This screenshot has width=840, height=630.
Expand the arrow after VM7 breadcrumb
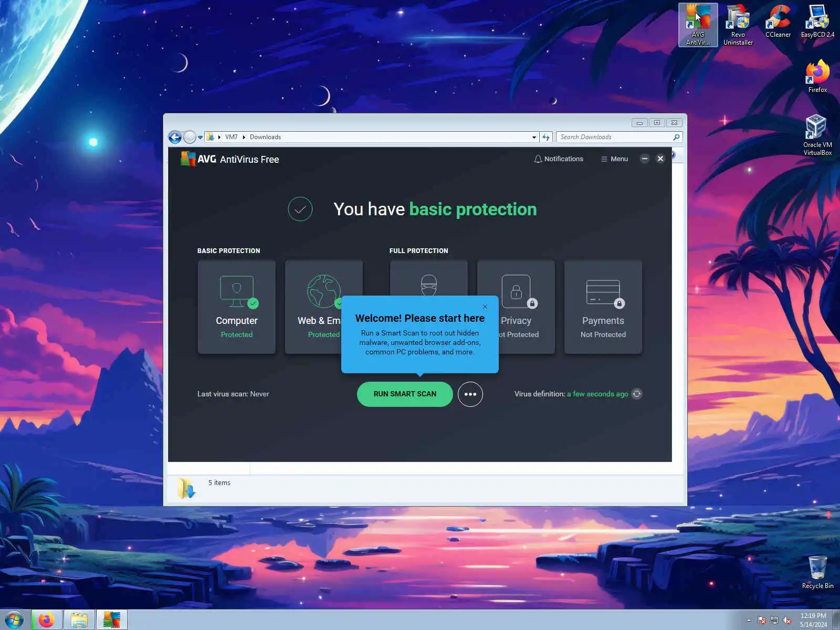(x=244, y=137)
